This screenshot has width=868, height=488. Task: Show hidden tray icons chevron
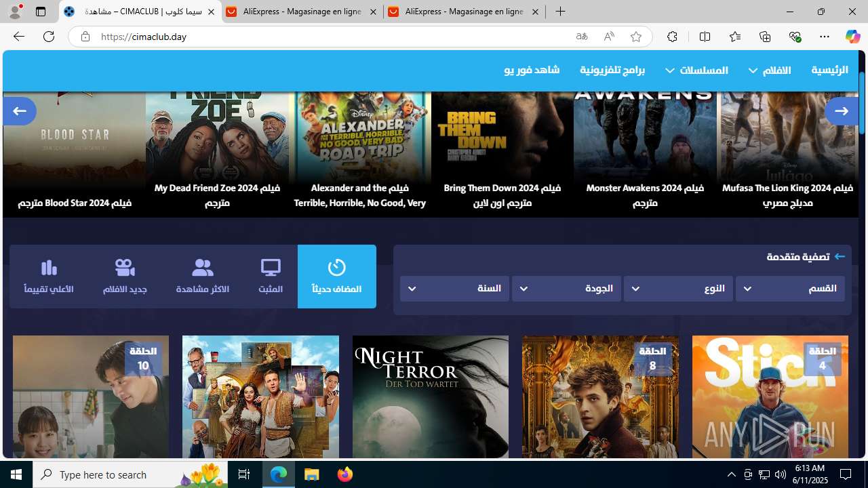coord(731,474)
